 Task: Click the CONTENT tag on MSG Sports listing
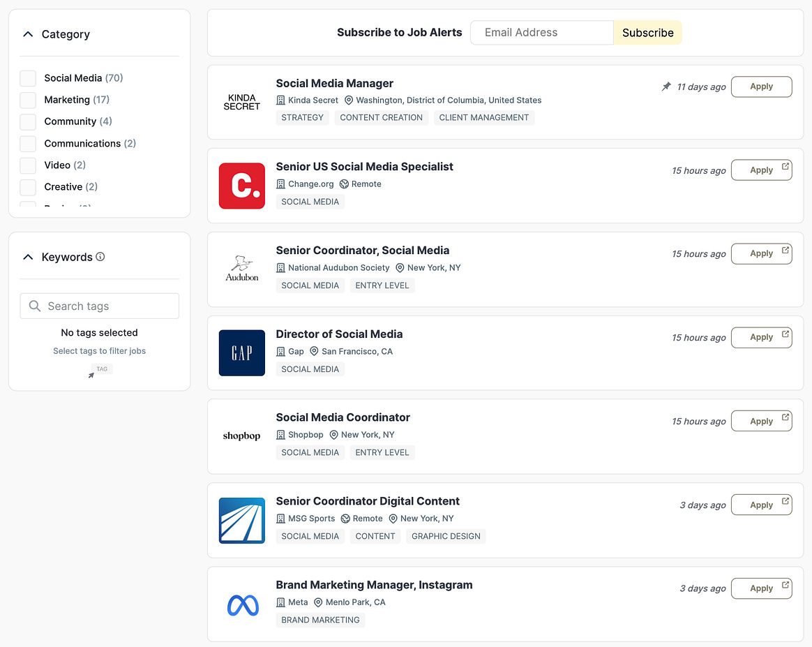tap(375, 536)
